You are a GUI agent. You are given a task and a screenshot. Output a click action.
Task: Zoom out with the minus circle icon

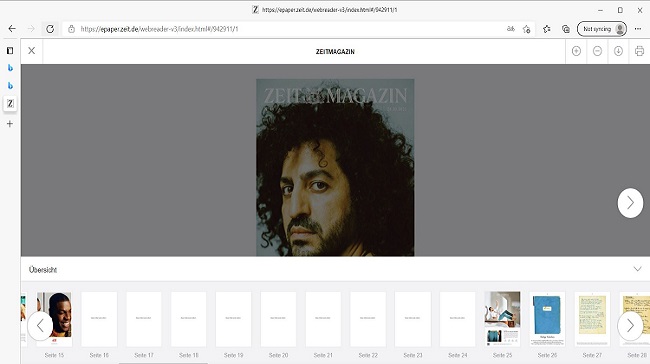(597, 51)
